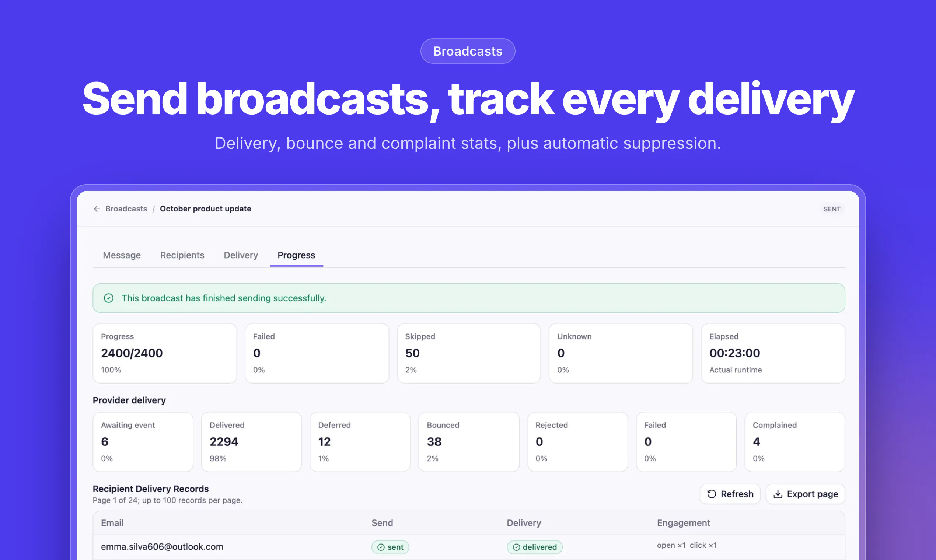Click the Skipped 50 stat card
936x560 pixels.
(x=469, y=353)
